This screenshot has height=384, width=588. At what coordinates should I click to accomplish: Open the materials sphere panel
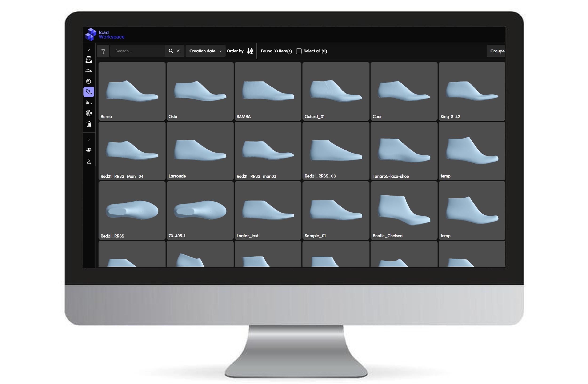(89, 82)
